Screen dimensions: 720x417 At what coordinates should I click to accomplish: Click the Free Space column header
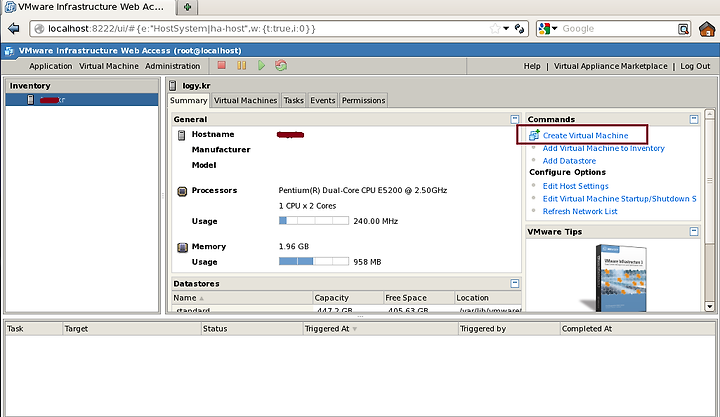419,298
